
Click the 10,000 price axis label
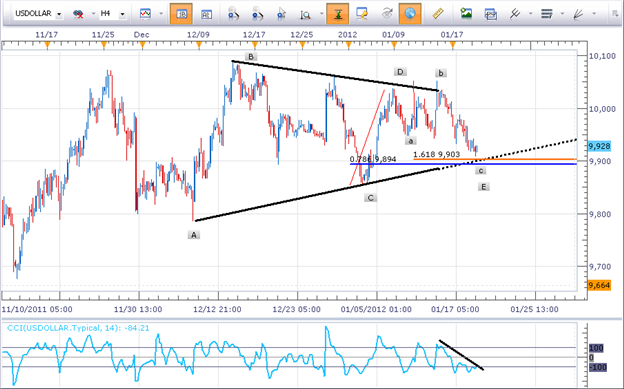[x=602, y=109]
